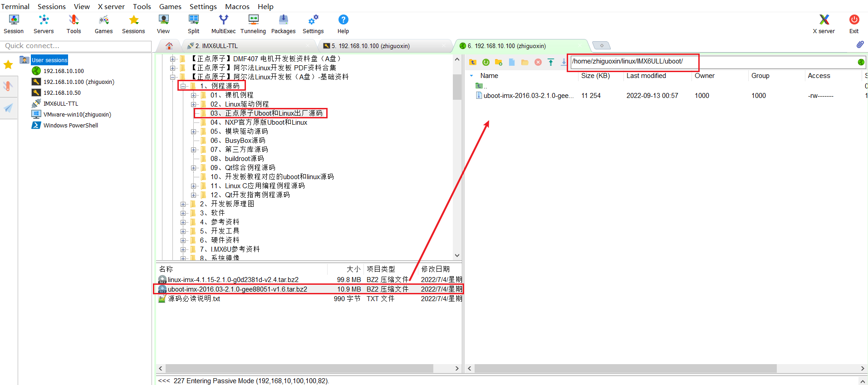
Task: Expand the 2、开发板原理图 folder
Action: 183,204
